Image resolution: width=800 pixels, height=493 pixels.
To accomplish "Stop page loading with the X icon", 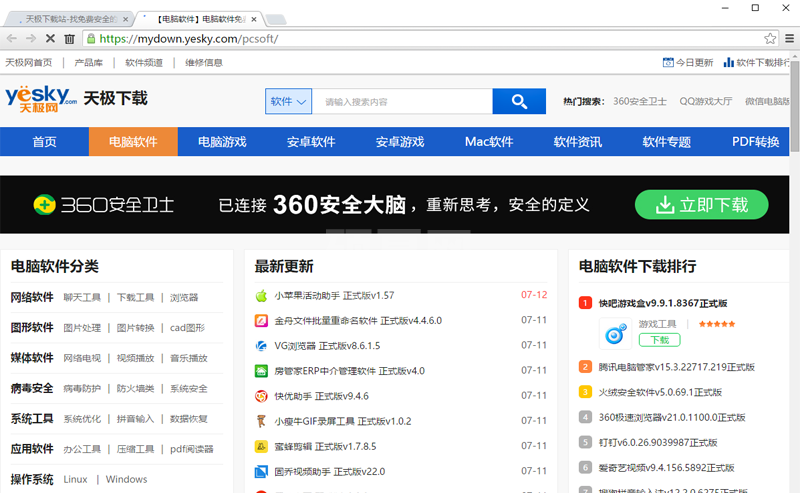I will click(50, 39).
